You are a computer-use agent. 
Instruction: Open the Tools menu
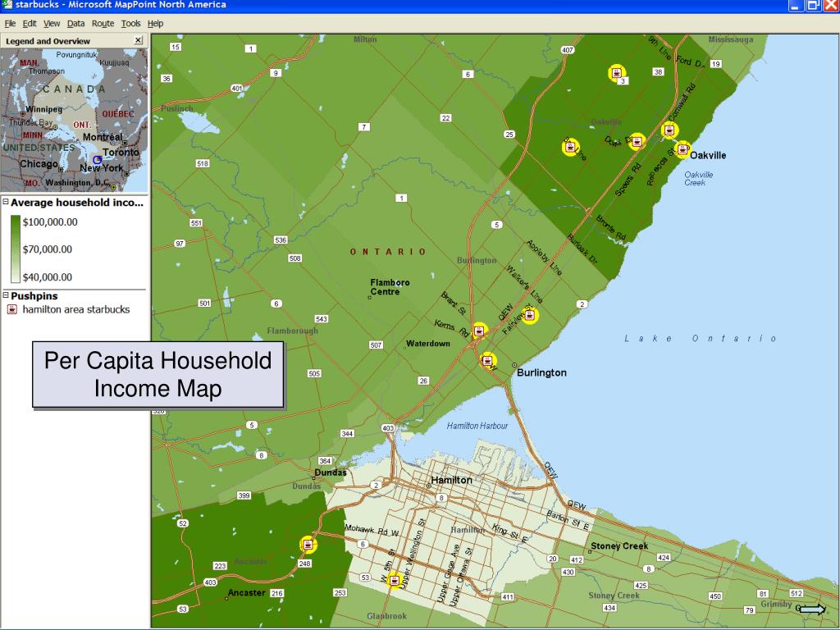130,24
